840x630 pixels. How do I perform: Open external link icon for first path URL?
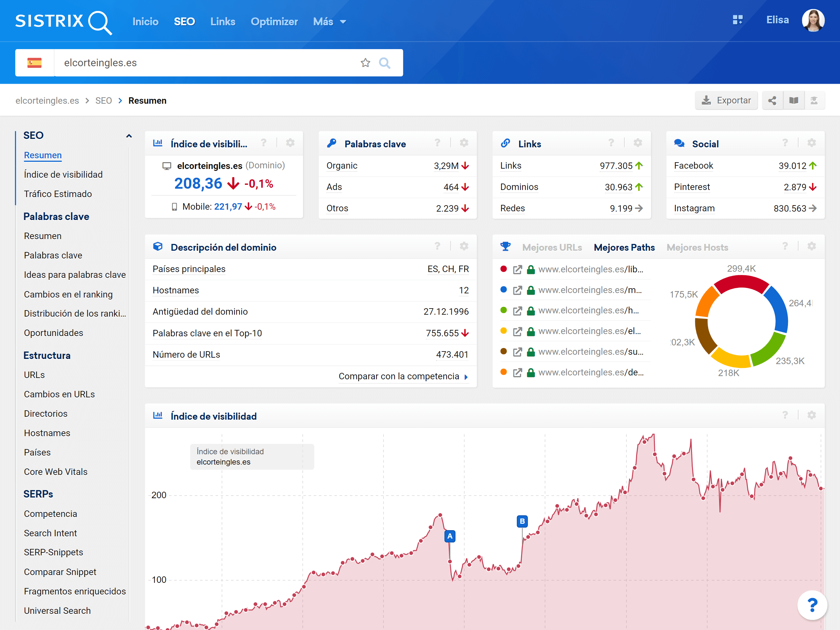click(x=517, y=270)
